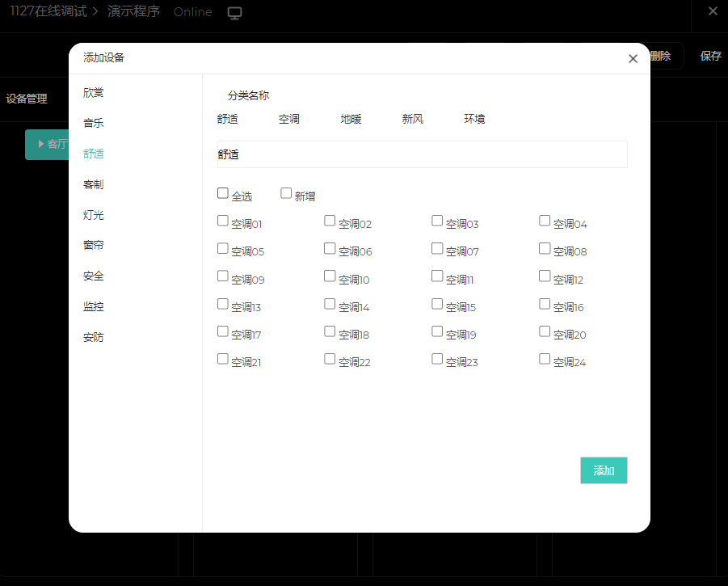Select the highlighted 舒适 sidebar category
This screenshot has height=586, width=728.
pyautogui.click(x=93, y=154)
